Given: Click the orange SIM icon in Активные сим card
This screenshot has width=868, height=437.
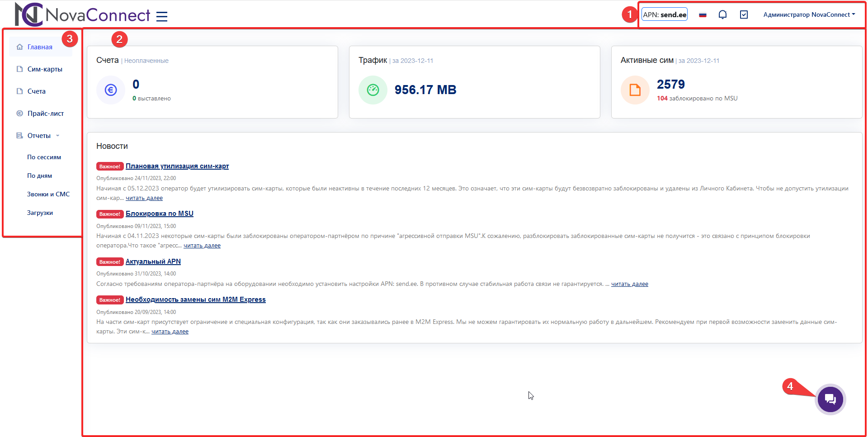Looking at the screenshot, I should (635, 90).
